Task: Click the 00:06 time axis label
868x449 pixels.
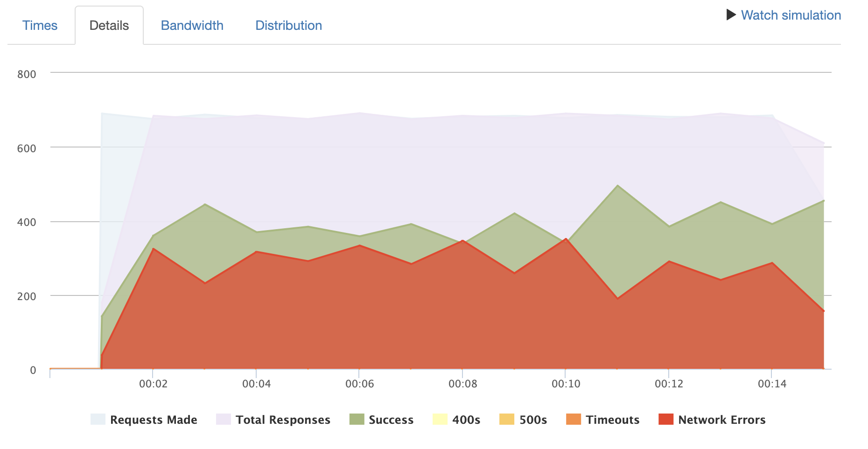Action: [359, 384]
